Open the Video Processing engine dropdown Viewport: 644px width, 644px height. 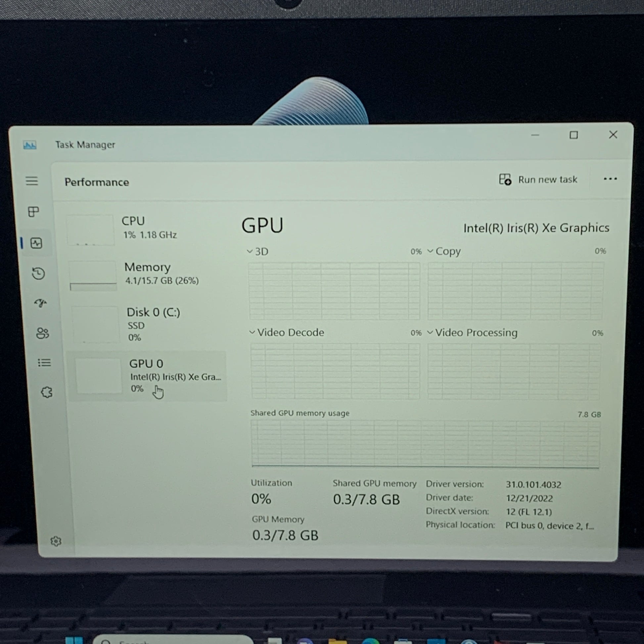[430, 332]
